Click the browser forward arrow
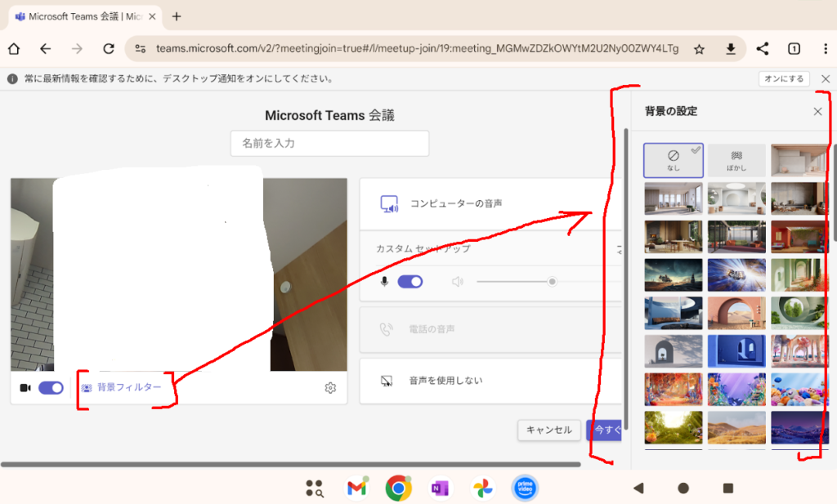 pyautogui.click(x=77, y=49)
